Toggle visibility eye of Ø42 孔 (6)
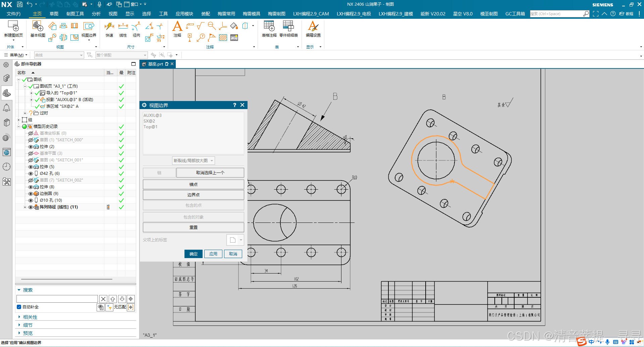Viewport: 644px width, 347px height. 31,173
